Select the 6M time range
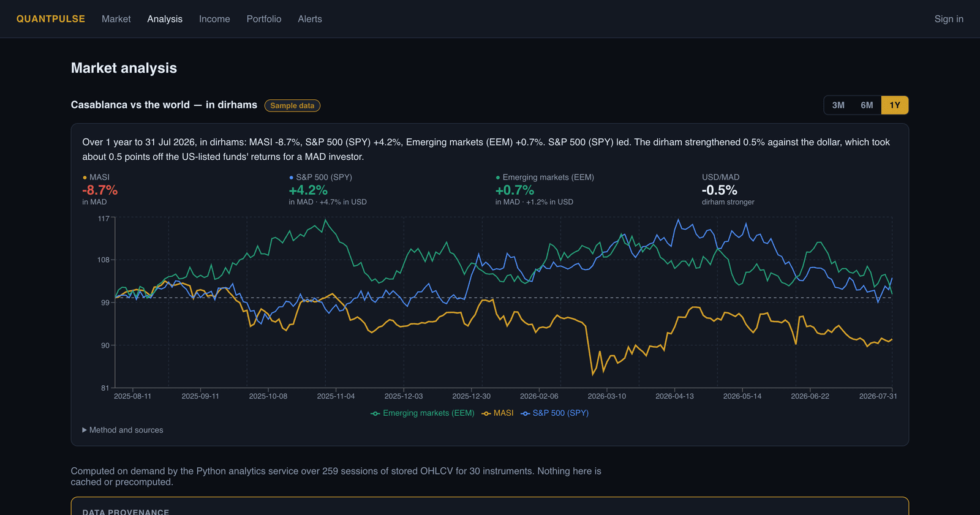Screen dimensions: 980x515 pos(867,105)
